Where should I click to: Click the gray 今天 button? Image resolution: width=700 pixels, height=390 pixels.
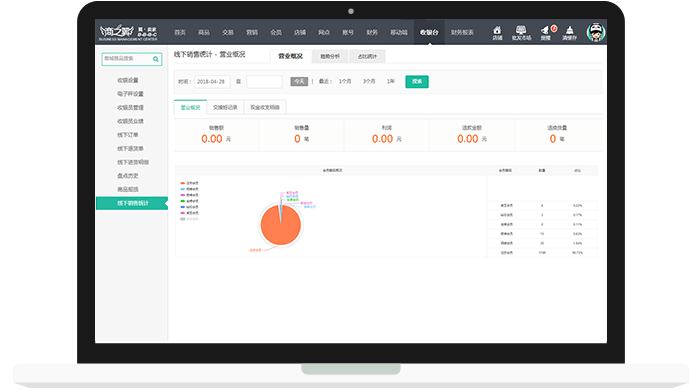pyautogui.click(x=299, y=81)
